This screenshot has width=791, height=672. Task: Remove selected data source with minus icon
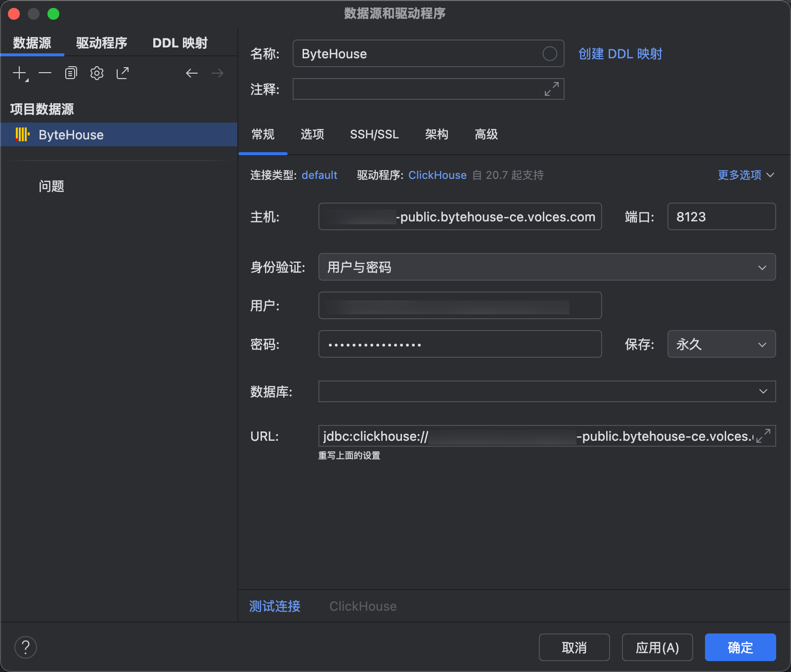[45, 74]
